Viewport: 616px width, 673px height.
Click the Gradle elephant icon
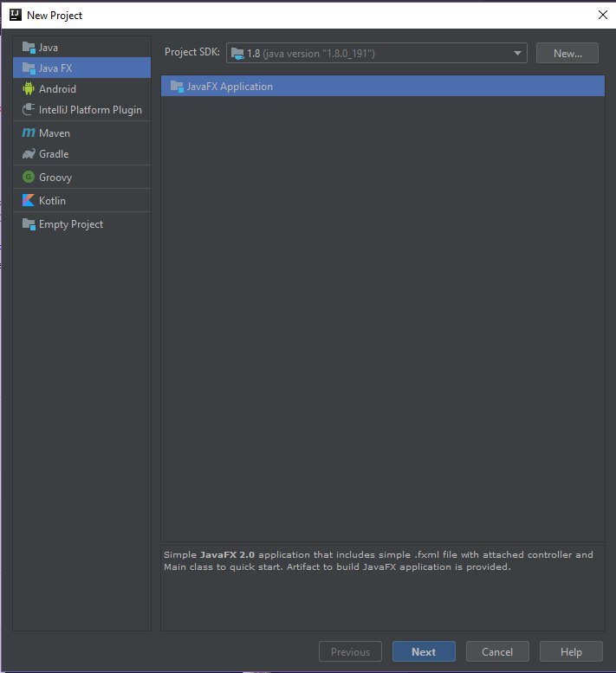click(x=29, y=153)
